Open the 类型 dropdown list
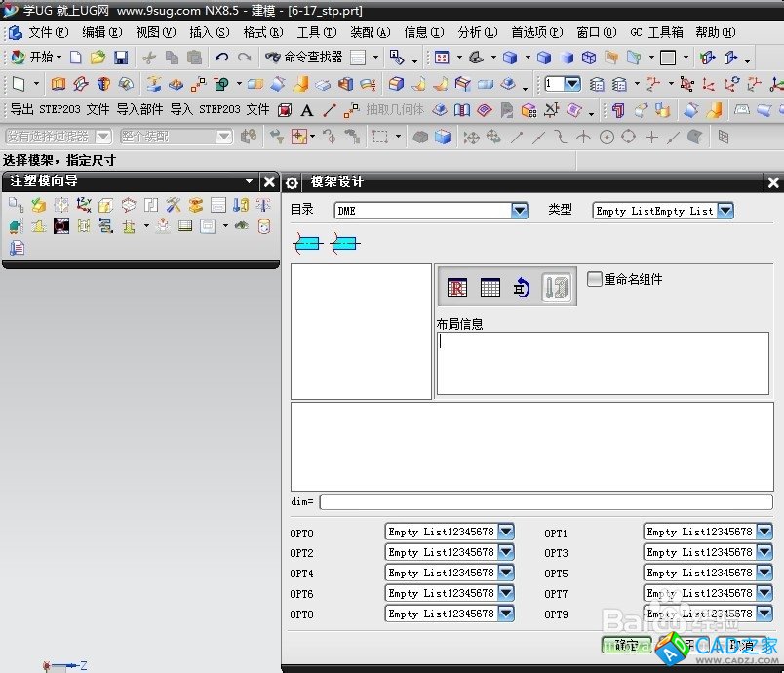784x673 pixels. click(x=725, y=210)
